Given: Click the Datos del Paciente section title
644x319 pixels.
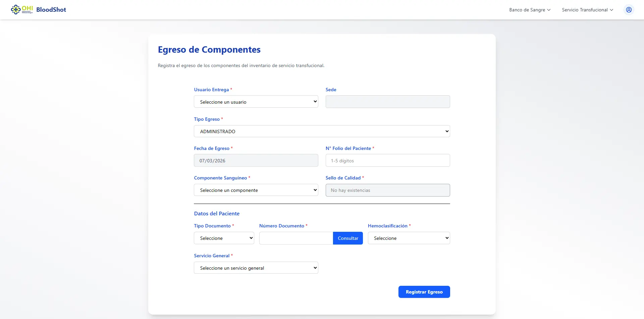Looking at the screenshot, I should [217, 213].
